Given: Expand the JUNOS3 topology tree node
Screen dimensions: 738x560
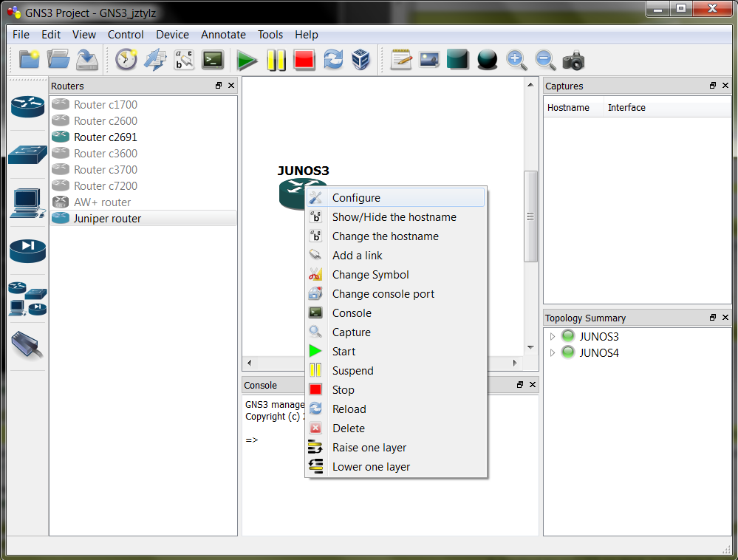Looking at the screenshot, I should tap(553, 336).
